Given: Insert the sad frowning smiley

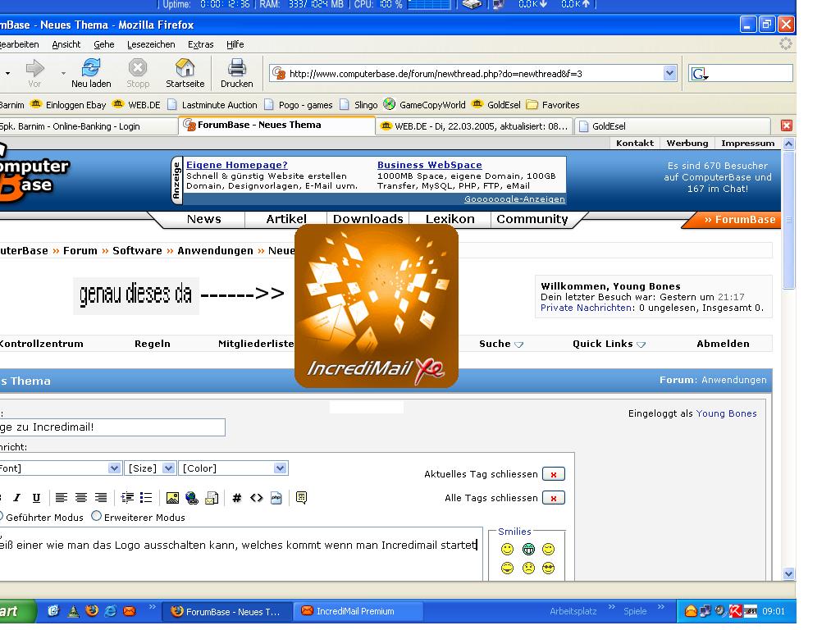Looking at the screenshot, I should click(528, 568).
